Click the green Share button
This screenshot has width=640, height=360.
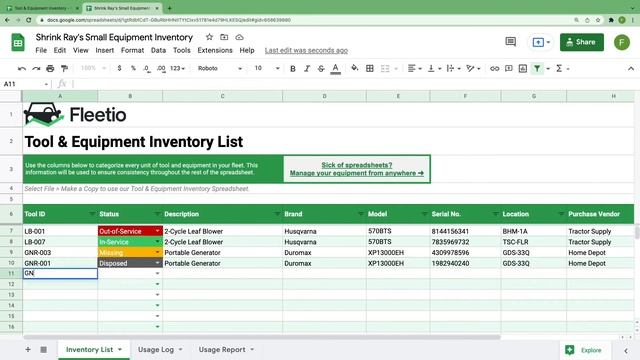(582, 42)
